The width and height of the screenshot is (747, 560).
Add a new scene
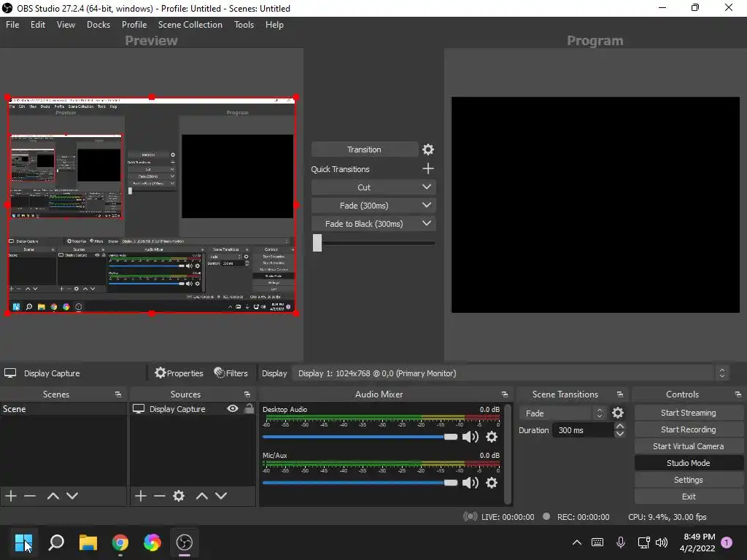(11, 496)
